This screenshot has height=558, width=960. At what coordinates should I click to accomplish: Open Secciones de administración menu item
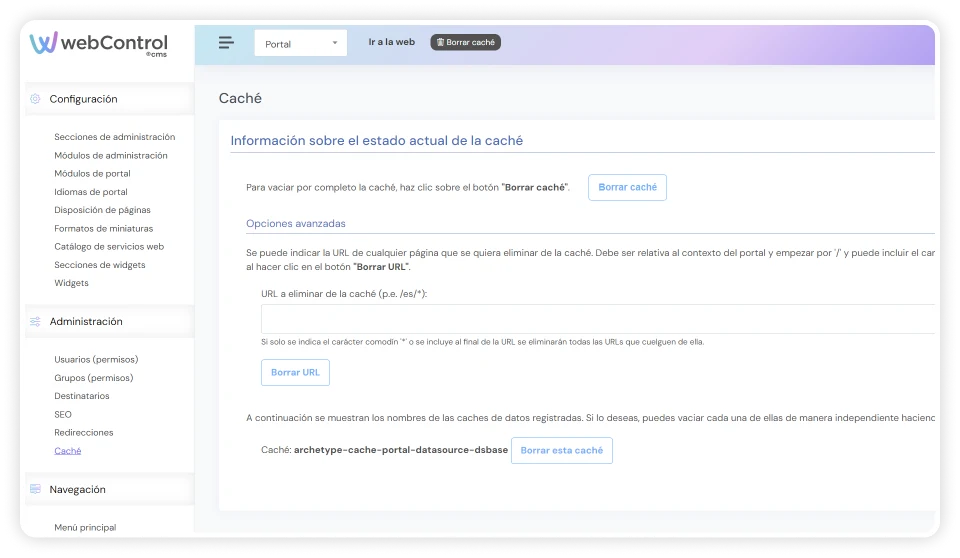[x=114, y=137]
